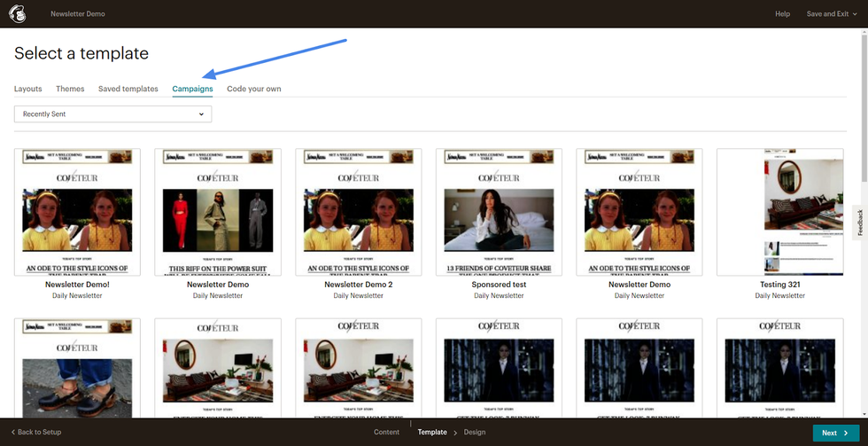Switch to the Layouts tab

coord(28,89)
